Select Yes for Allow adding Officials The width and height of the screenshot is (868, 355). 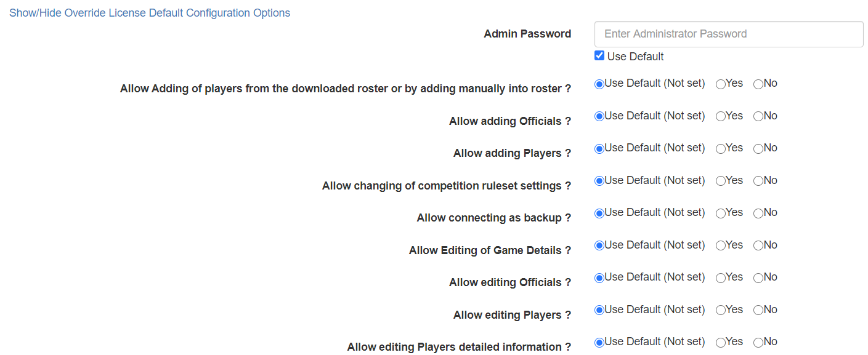click(x=721, y=116)
